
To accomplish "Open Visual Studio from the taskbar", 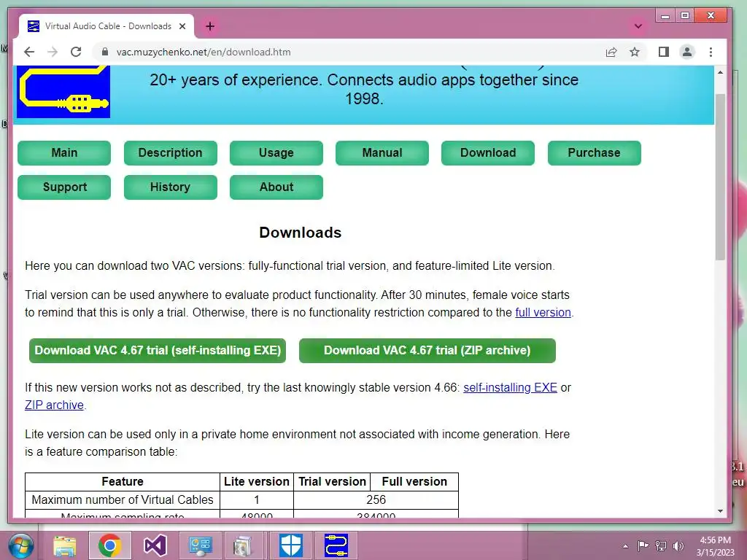I will pyautogui.click(x=155, y=545).
